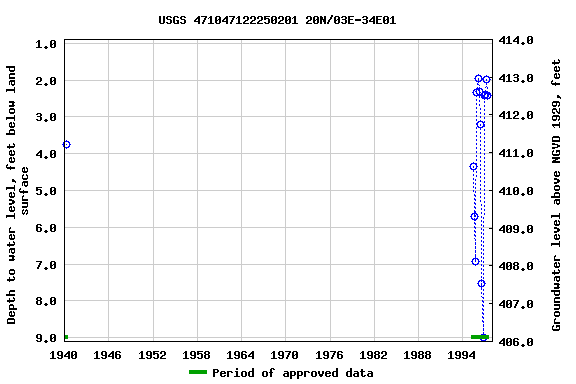
Task: Click the '1958' year label
Action: [196, 355]
